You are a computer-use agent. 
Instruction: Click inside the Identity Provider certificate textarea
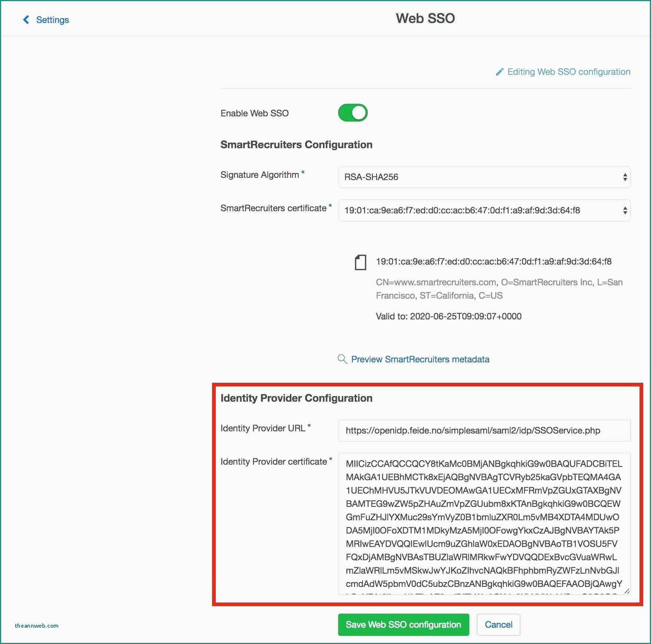coord(484,524)
